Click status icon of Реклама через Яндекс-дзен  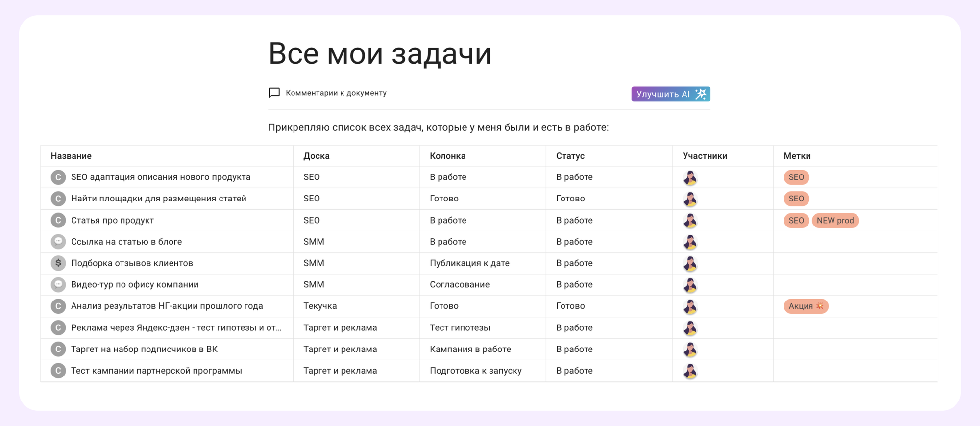point(58,327)
